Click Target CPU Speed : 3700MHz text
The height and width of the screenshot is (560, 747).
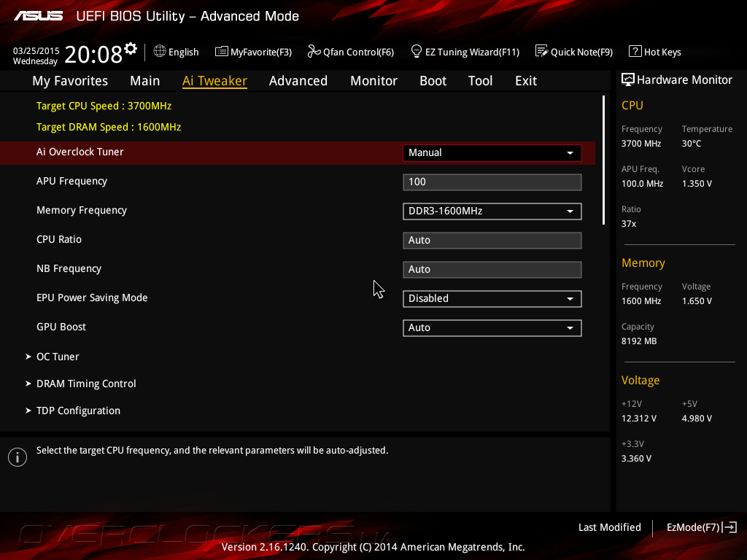click(104, 106)
